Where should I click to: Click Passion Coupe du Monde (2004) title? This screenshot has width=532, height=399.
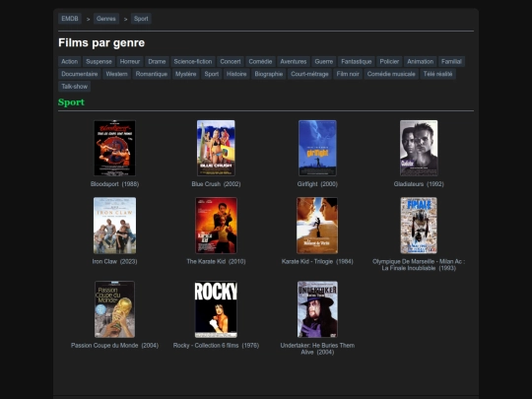(114, 346)
